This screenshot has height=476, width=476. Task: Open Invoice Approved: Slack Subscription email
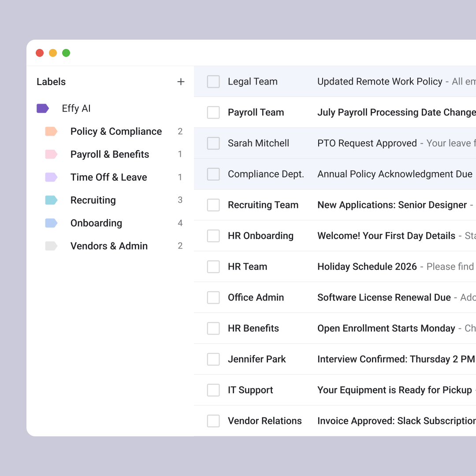pos(397,421)
